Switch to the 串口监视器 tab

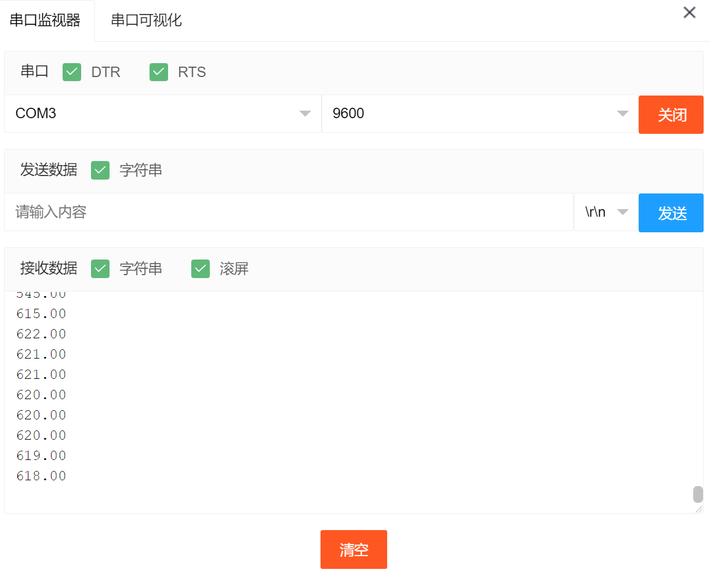[x=45, y=20]
